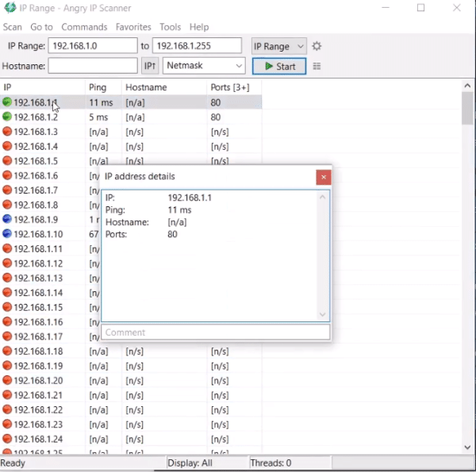Close the IP address details popup
Viewport: 476px width, 472px height.
(324, 177)
